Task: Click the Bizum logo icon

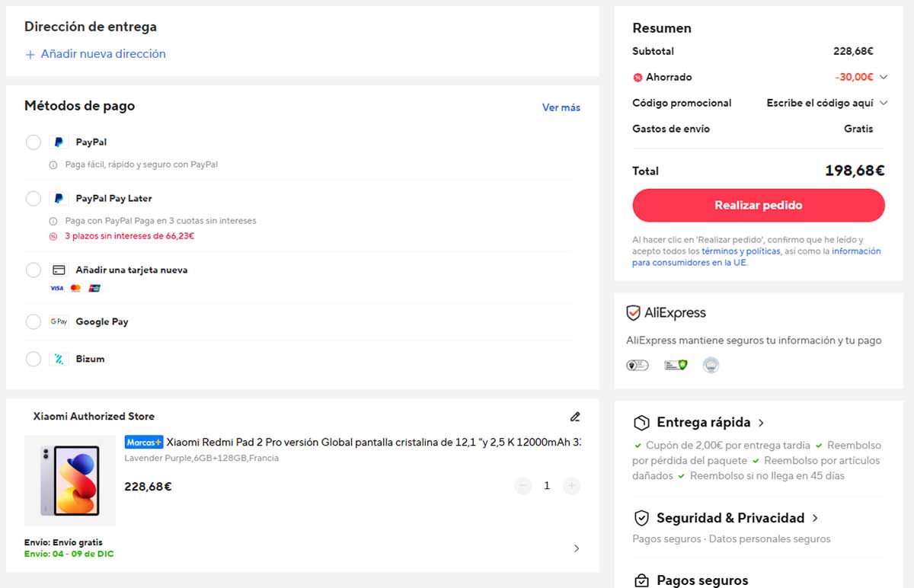Action: (x=59, y=359)
